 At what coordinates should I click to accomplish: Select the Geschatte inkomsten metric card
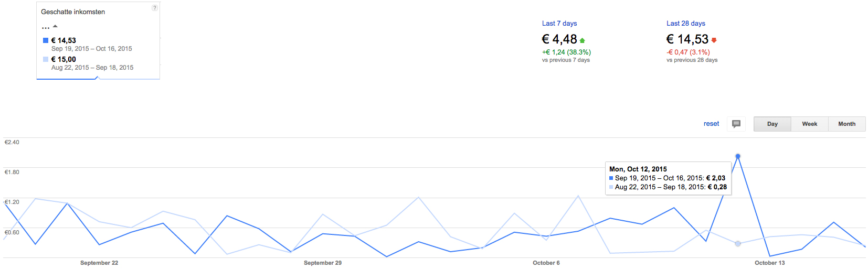[98, 40]
